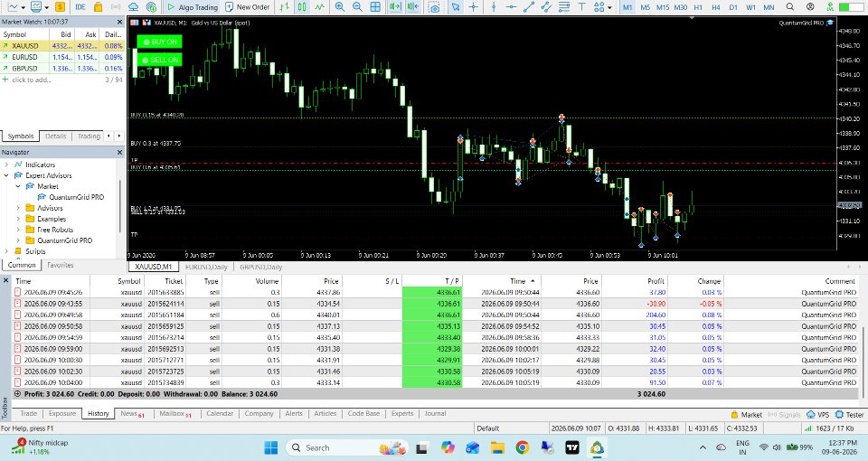
Task: Open the chart templates dropdown arrow
Action: point(46,8)
